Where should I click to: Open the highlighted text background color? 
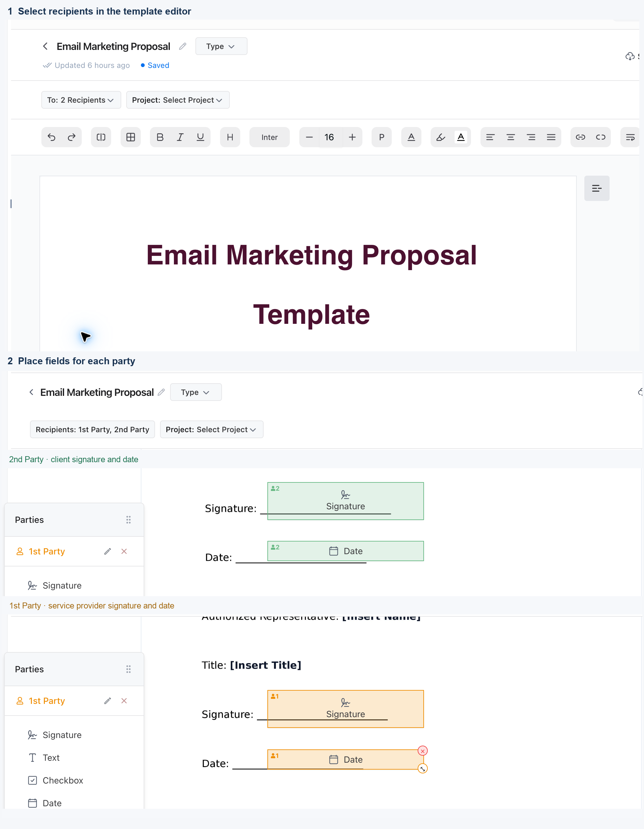[x=461, y=137]
